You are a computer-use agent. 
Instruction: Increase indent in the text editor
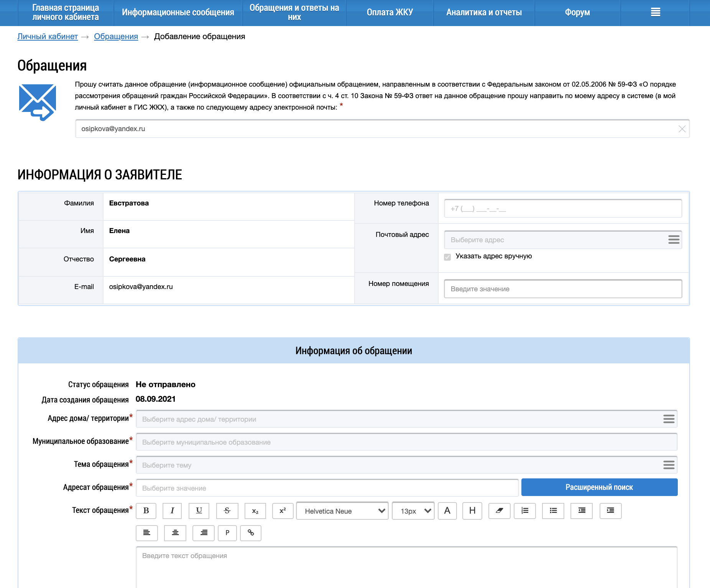[x=611, y=511]
